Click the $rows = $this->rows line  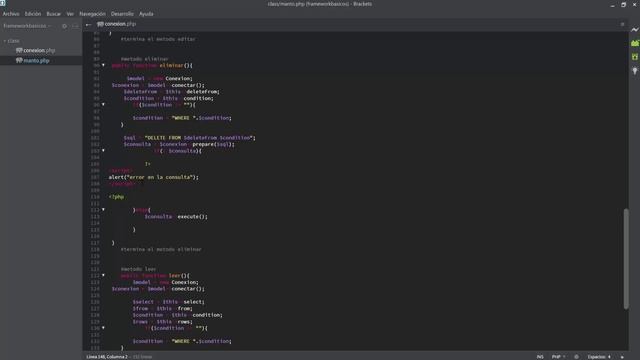click(162, 322)
